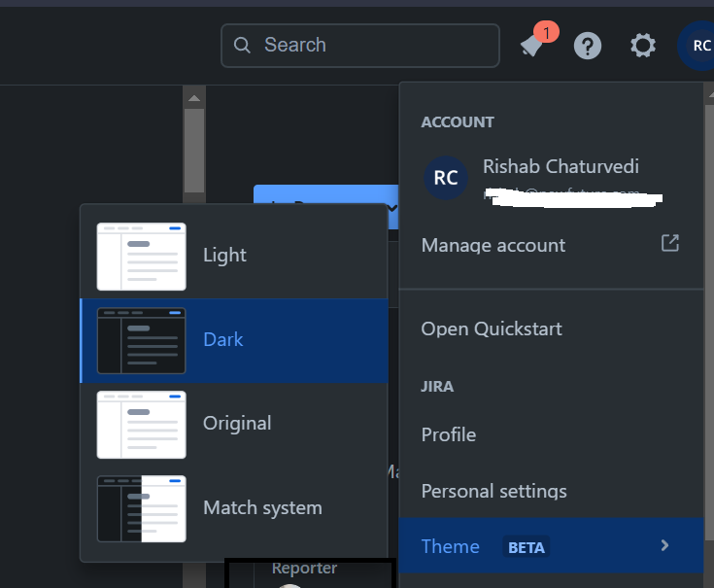
Task: Click the help question mark icon
Action: coord(587,46)
